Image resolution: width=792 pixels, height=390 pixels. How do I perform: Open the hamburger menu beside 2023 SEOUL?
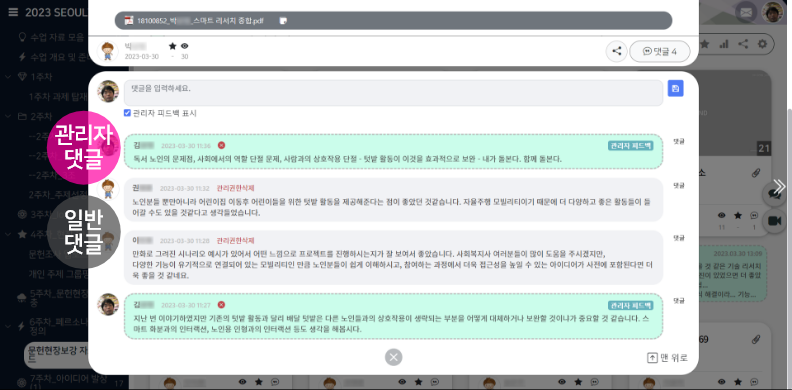(13, 12)
